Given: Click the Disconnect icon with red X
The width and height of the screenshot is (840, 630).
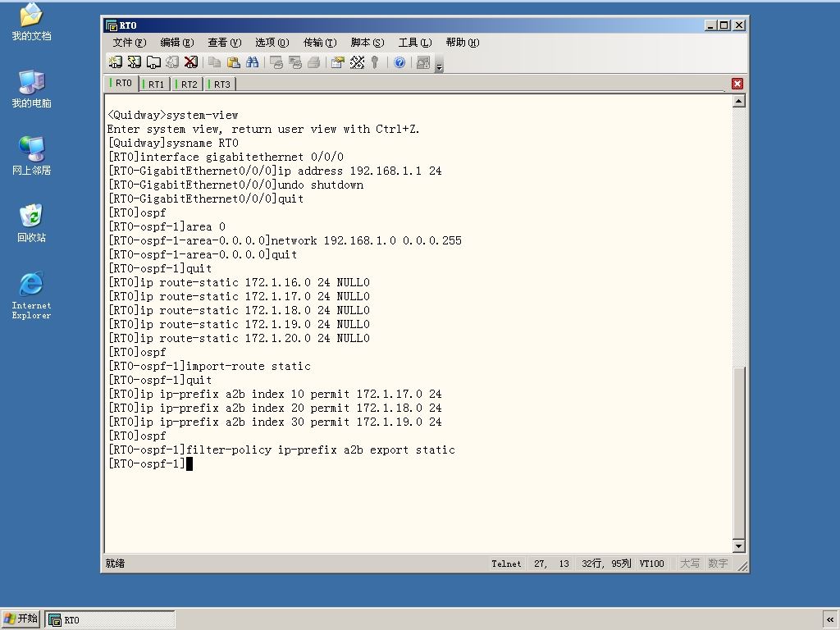Looking at the screenshot, I should (x=190, y=62).
